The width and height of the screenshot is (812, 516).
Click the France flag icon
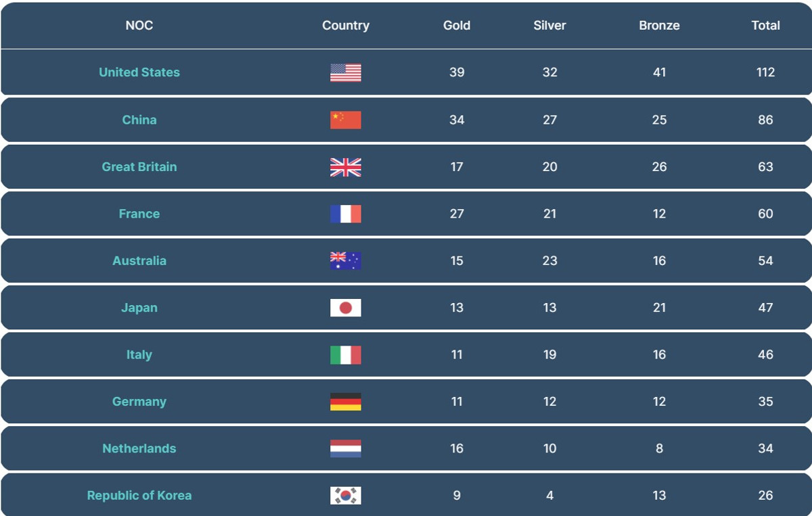tap(345, 214)
